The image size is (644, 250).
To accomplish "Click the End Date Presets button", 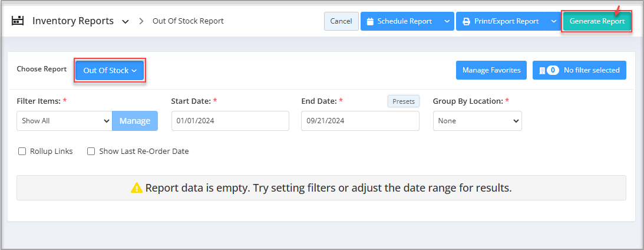I will (x=404, y=101).
